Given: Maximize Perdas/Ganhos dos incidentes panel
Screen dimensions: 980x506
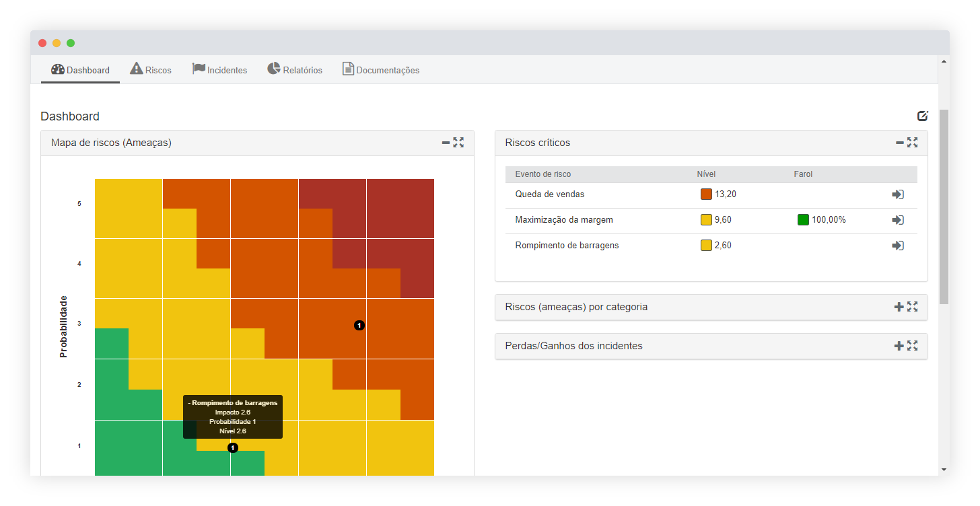Looking at the screenshot, I should click(x=912, y=346).
